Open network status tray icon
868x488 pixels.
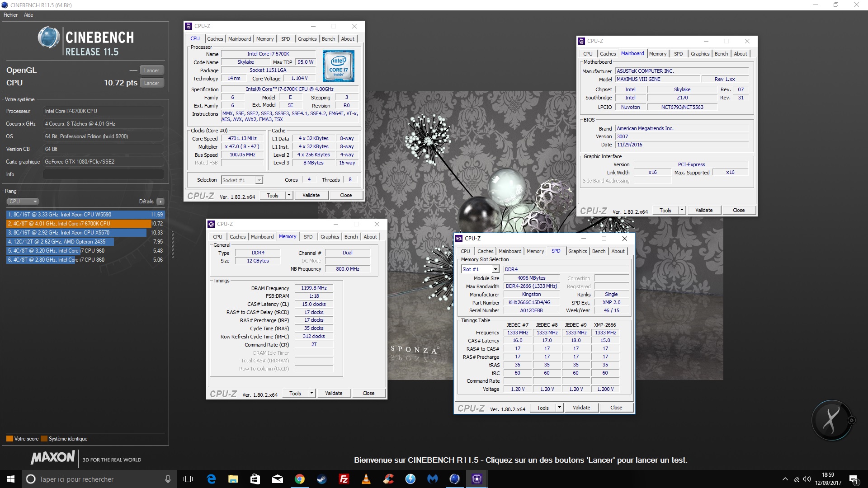[x=797, y=479]
